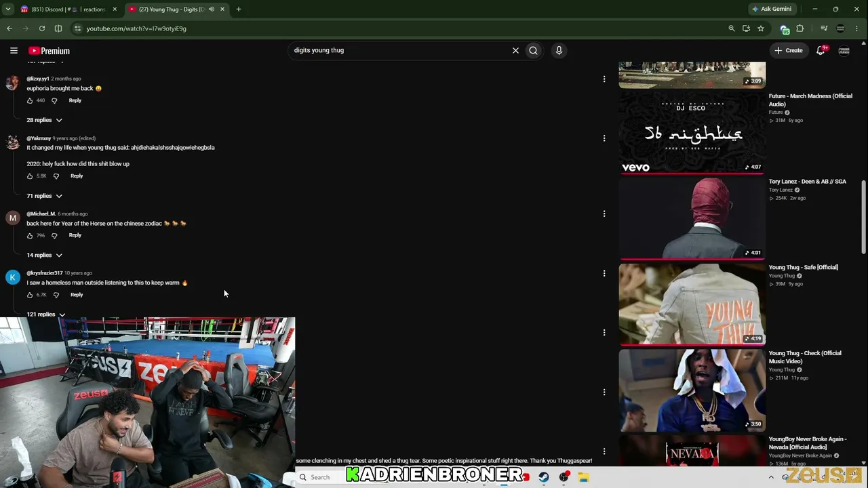The image size is (868, 488).
Task: Like the 'euphoria brought me back' comment
Action: click(30, 100)
